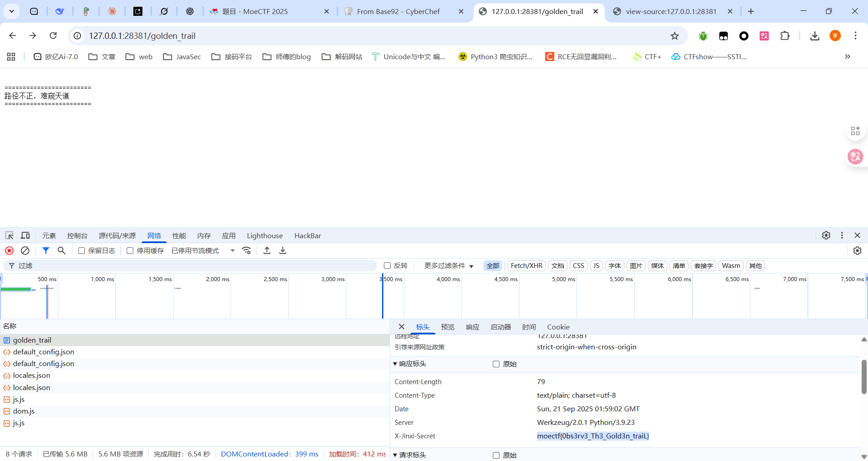The width and height of the screenshot is (868, 461).
Task: Bookmark this page with the star icon
Action: [x=675, y=36]
